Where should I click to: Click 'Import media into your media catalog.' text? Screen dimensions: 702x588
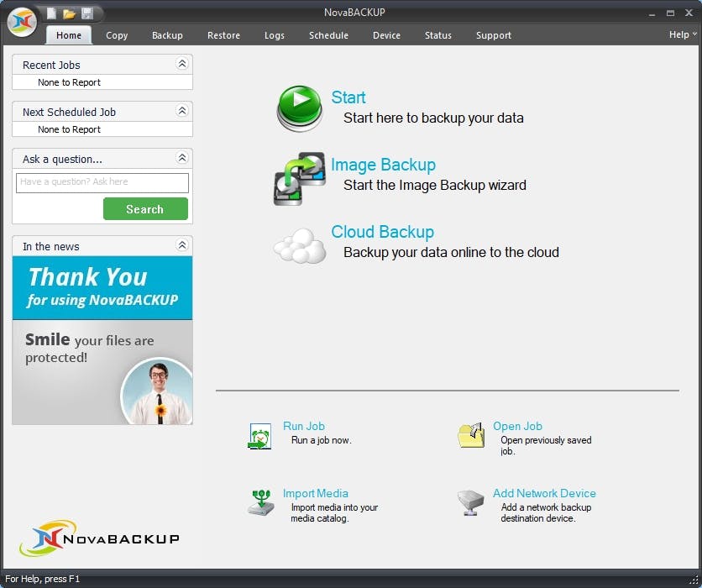(x=334, y=512)
